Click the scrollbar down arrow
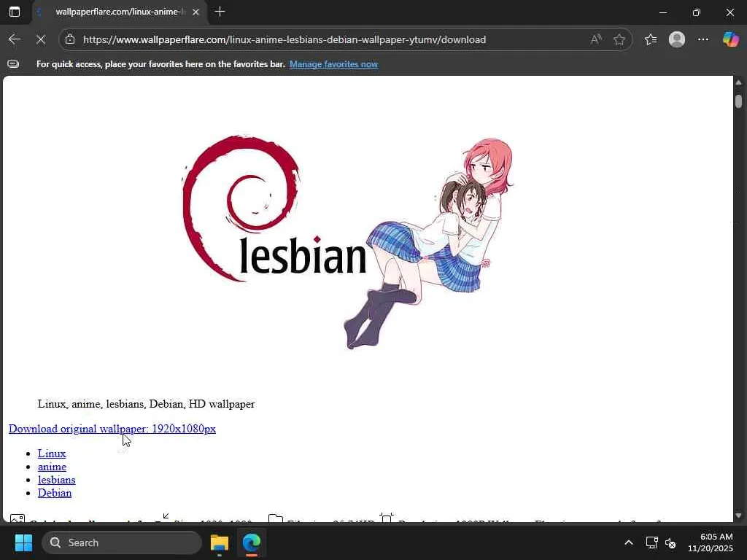 [x=738, y=516]
